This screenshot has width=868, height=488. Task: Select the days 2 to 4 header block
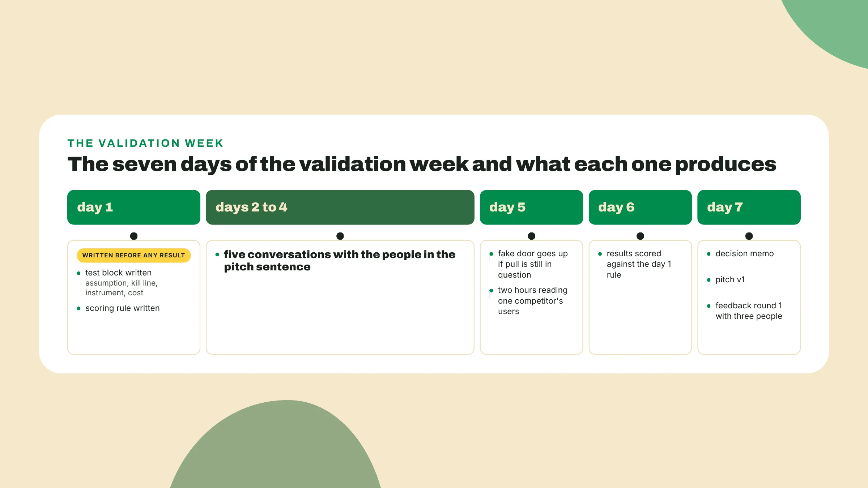pyautogui.click(x=340, y=207)
